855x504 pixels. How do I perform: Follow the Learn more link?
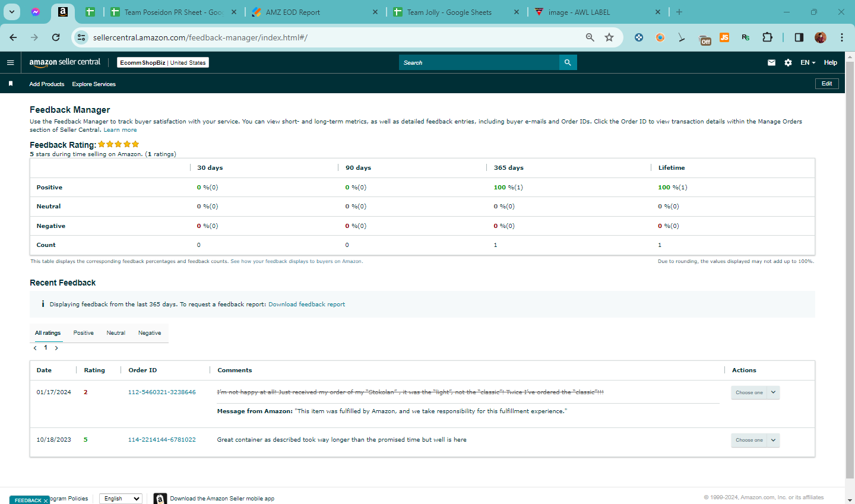click(121, 130)
